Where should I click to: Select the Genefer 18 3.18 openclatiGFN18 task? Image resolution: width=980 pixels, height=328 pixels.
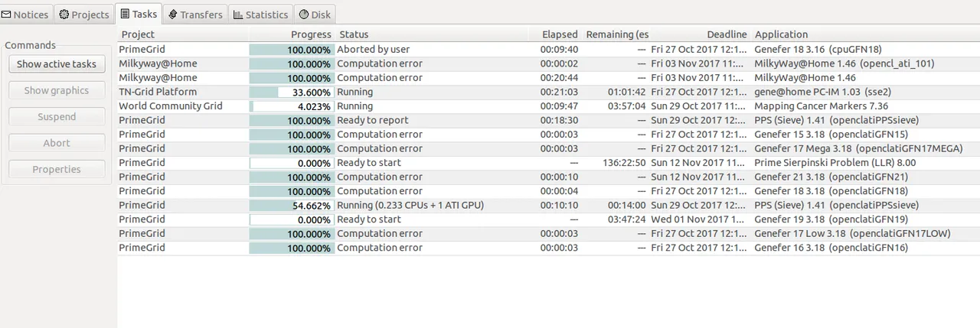point(549,191)
